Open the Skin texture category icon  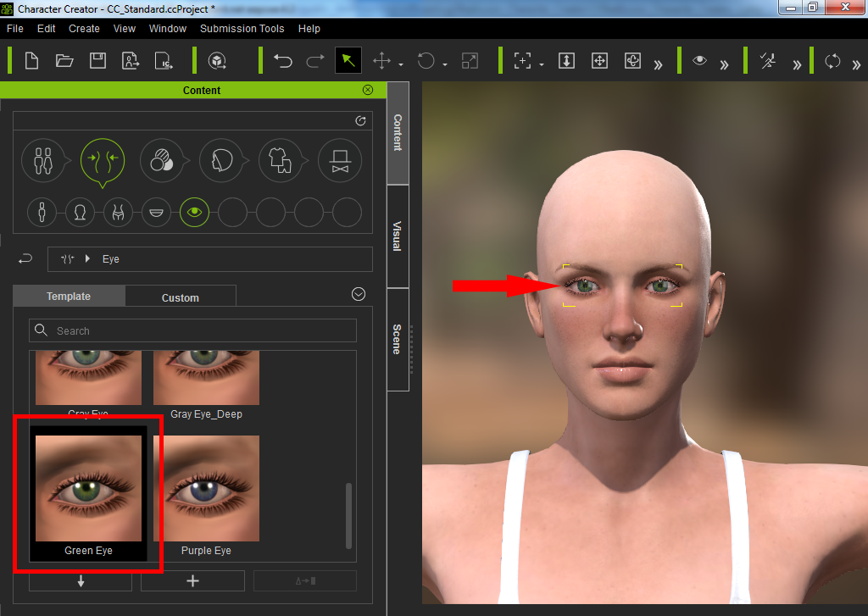coord(161,158)
